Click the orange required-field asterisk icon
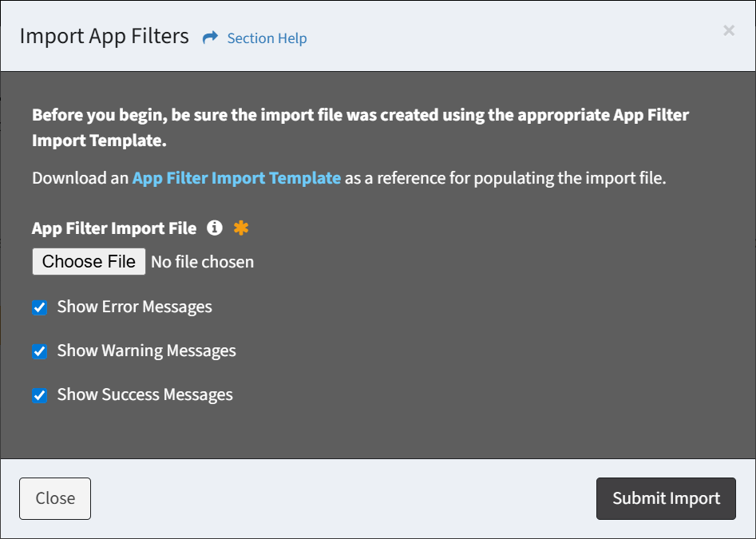The image size is (756, 539). click(241, 228)
